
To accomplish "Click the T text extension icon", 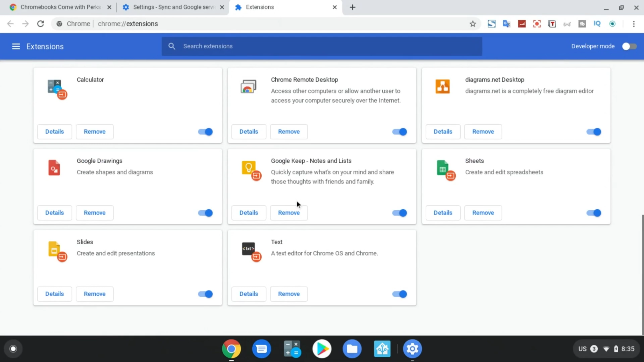I will coord(552,24).
